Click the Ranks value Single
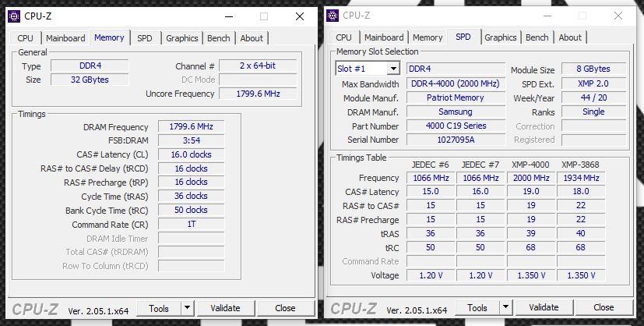This screenshot has width=644, height=326. point(593,112)
